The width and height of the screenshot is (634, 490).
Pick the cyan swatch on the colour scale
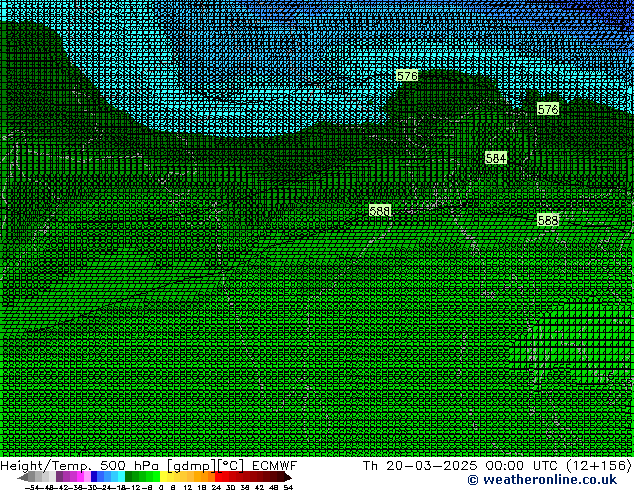click(x=121, y=476)
